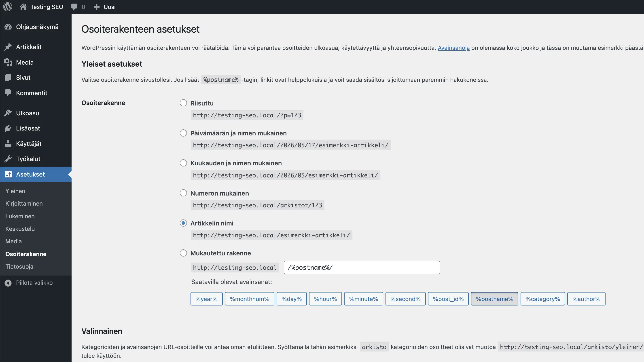The height and width of the screenshot is (362, 644).
Task: Click the Käyttäjät person icon
Action: pyautogui.click(x=8, y=144)
